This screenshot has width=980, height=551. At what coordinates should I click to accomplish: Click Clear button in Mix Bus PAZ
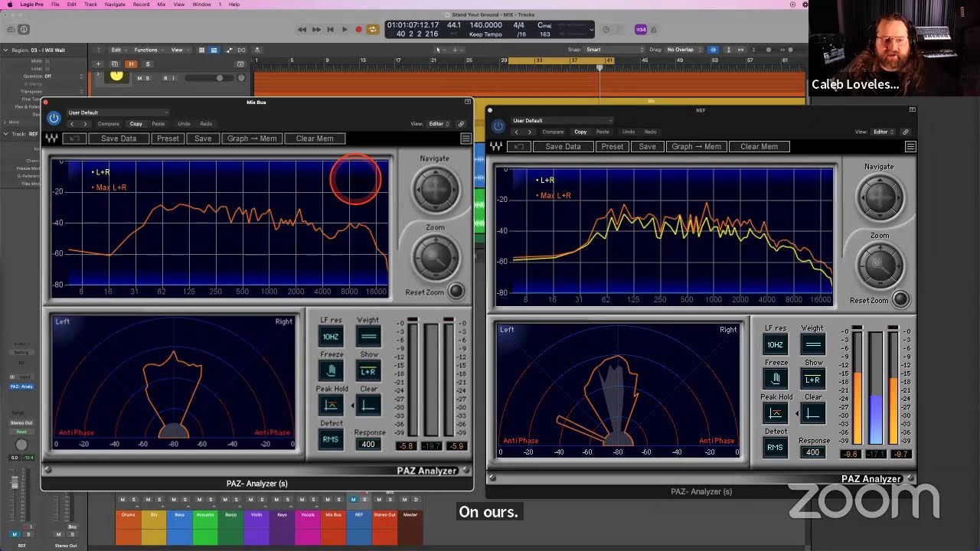tap(368, 405)
